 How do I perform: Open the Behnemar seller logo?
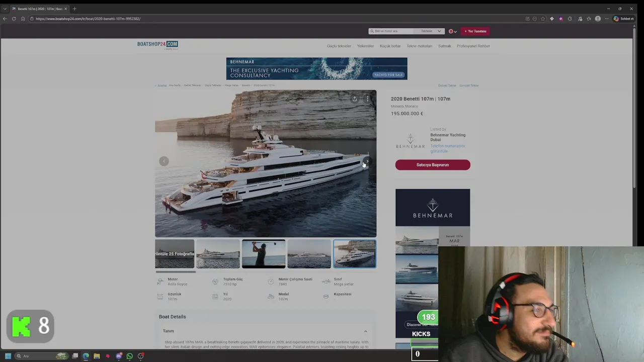coord(410,141)
